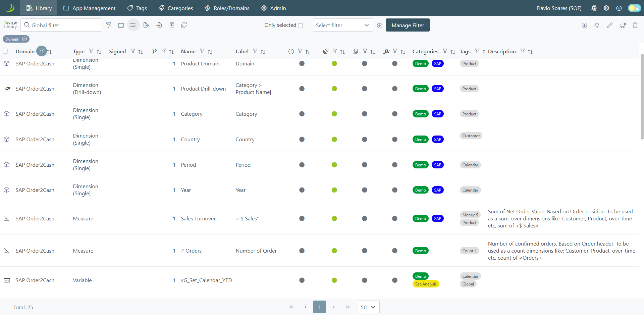Remove the Domain filter chip
This screenshot has height=317, width=644.
(x=24, y=39)
